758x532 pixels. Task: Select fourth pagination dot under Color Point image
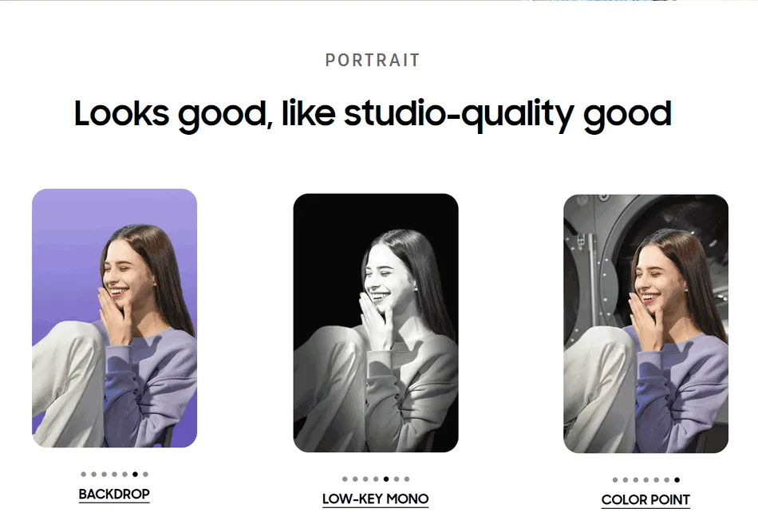(645, 480)
